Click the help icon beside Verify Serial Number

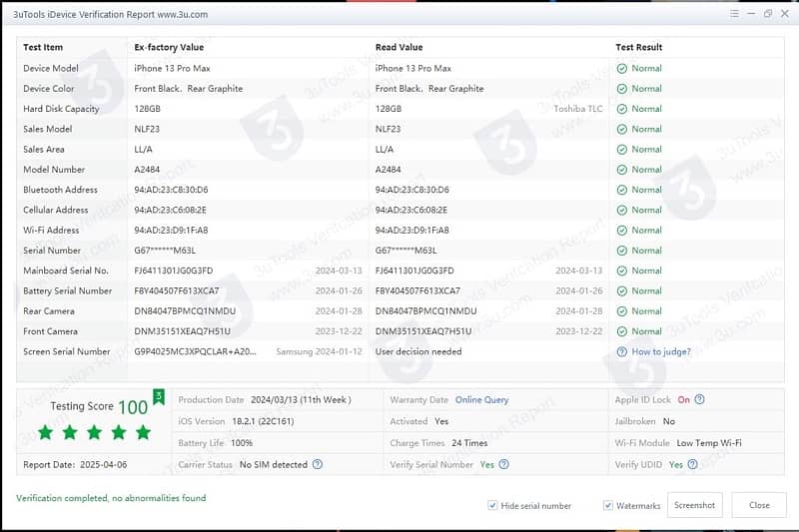[x=504, y=464]
